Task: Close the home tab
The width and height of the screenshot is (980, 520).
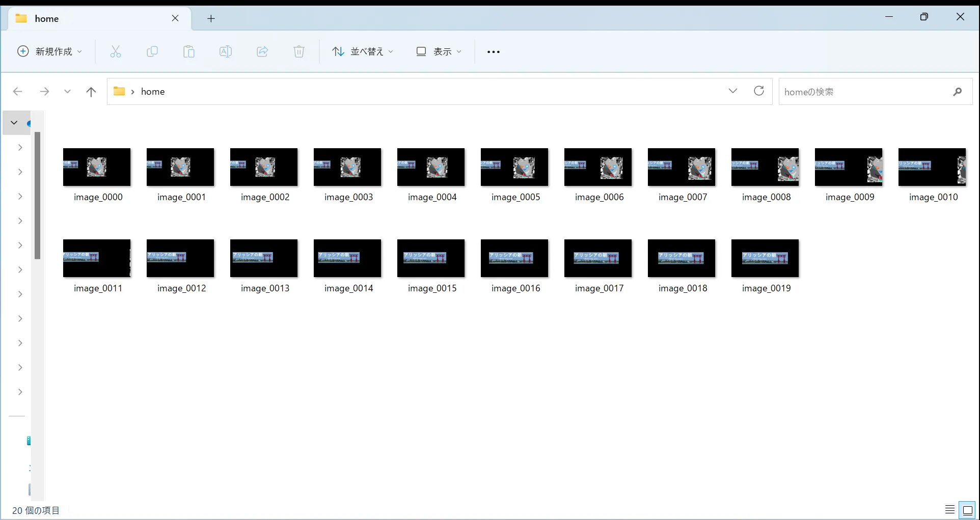Action: point(175,18)
